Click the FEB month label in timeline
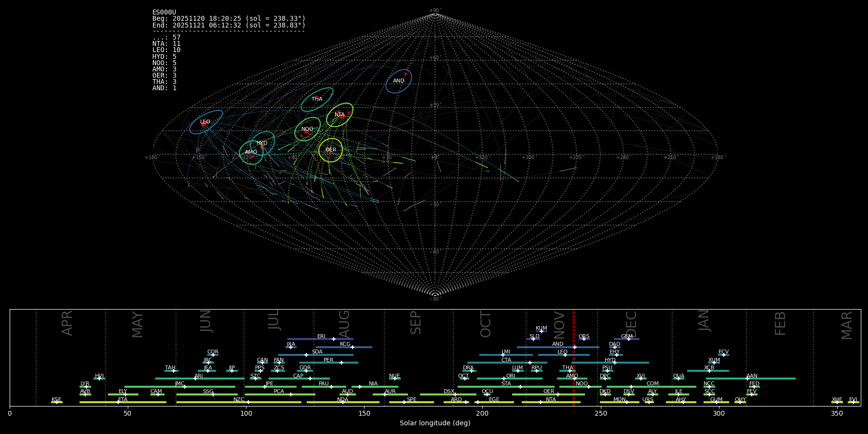 click(x=780, y=323)
